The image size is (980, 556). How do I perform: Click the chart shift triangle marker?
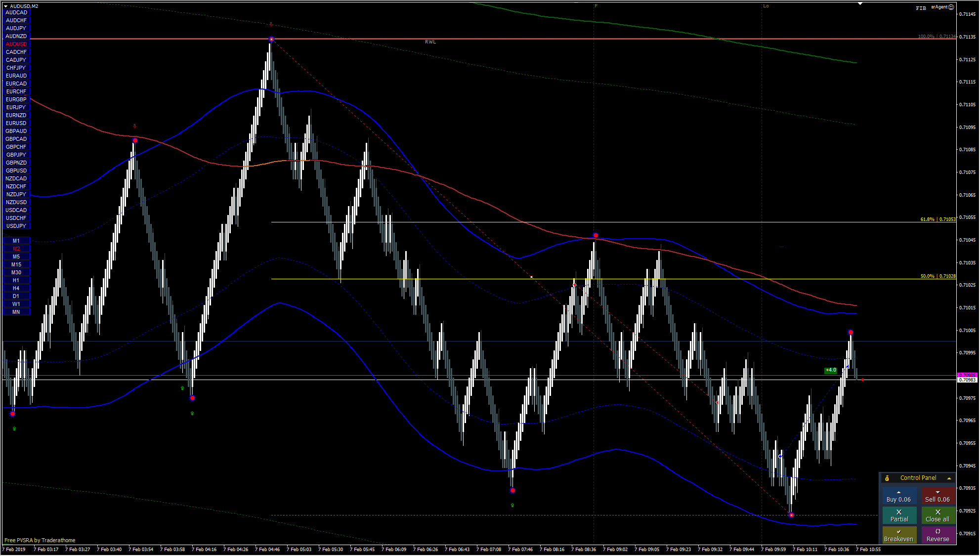click(860, 3)
